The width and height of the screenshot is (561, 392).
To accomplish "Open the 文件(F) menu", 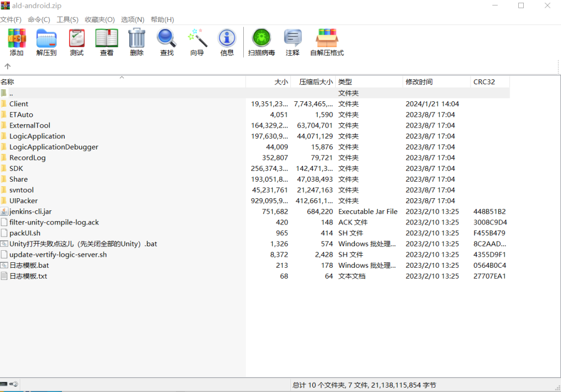I will click(11, 20).
